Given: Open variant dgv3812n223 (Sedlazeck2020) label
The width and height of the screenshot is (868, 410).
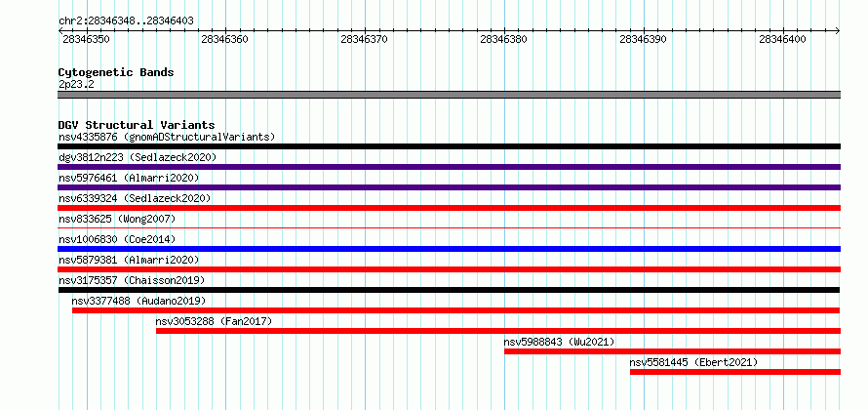Looking at the screenshot, I should 138,157.
